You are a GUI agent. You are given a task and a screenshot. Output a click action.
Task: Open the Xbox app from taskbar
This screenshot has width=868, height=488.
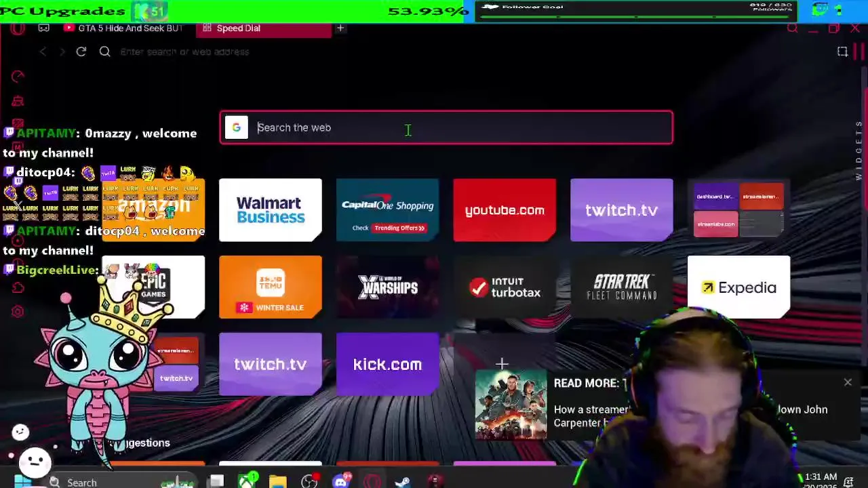pos(248,481)
